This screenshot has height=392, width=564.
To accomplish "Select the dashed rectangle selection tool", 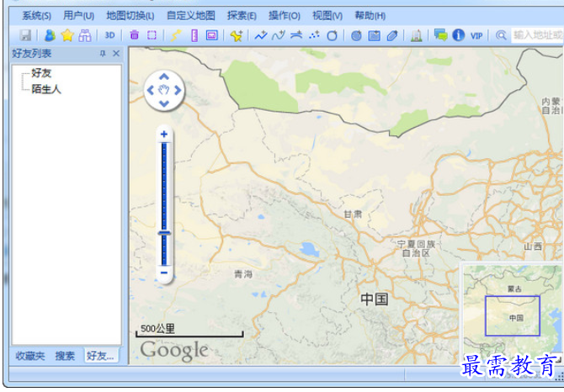I will [x=152, y=35].
